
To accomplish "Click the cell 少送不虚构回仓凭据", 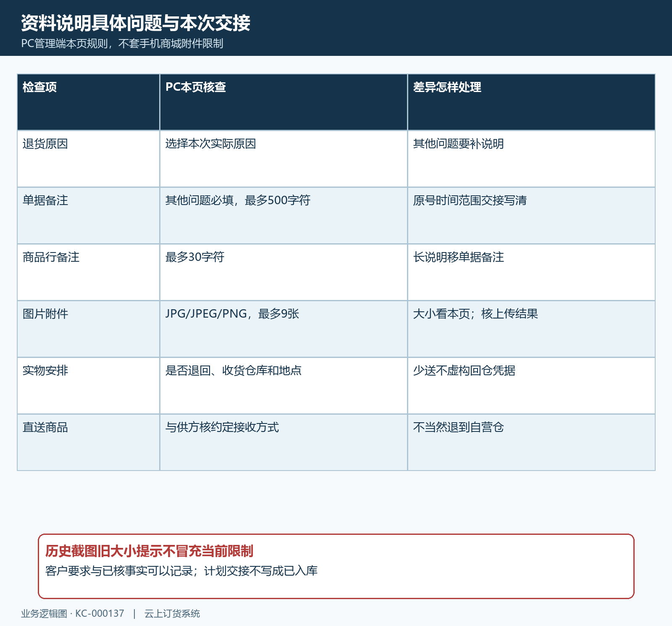I will pyautogui.click(x=531, y=386).
